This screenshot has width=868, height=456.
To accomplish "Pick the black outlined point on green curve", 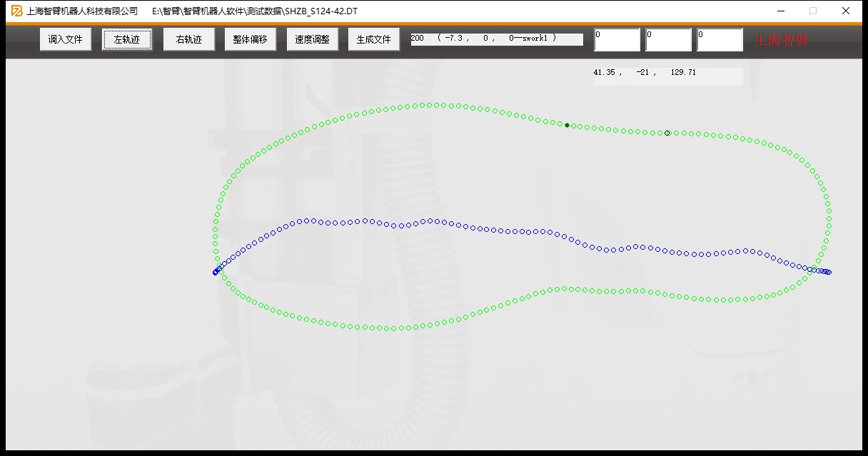I will [667, 133].
